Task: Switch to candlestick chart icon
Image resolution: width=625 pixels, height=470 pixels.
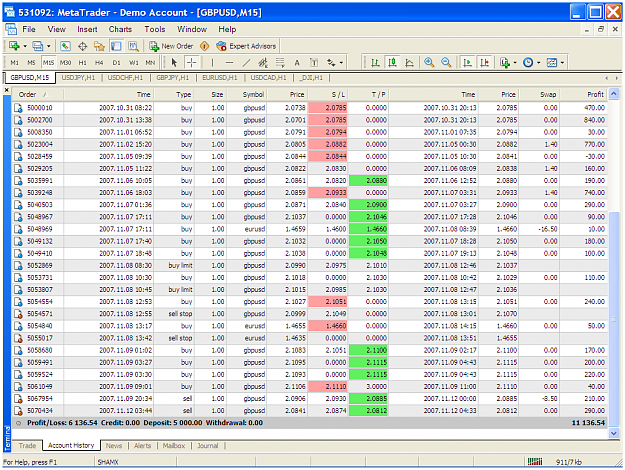Action: click(393, 63)
